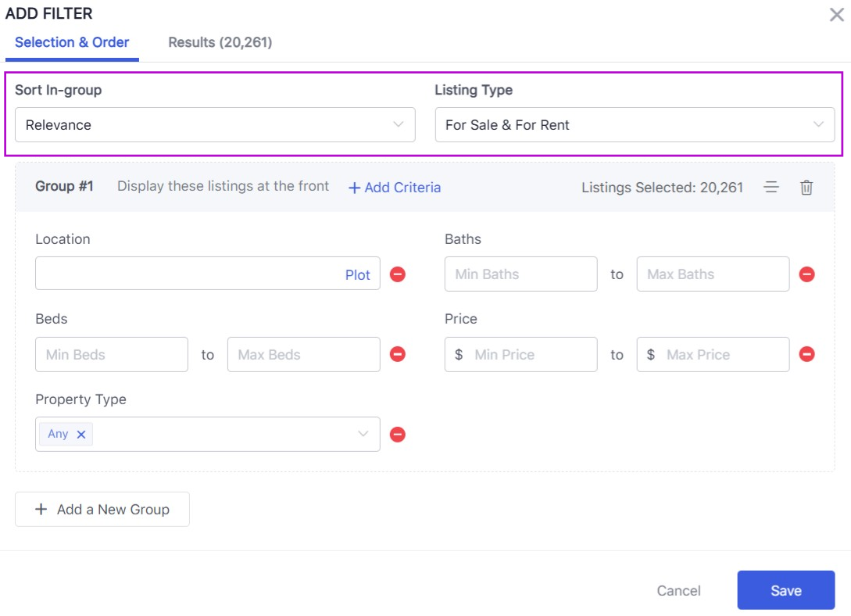Remove the Price criteria with red minus
851x616 pixels.
tap(807, 354)
